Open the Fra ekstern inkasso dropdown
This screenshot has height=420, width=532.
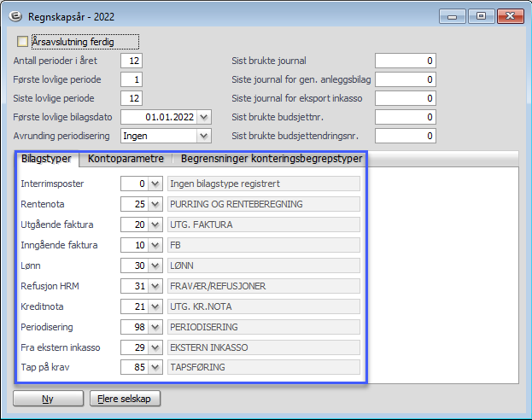pyautogui.click(x=155, y=347)
